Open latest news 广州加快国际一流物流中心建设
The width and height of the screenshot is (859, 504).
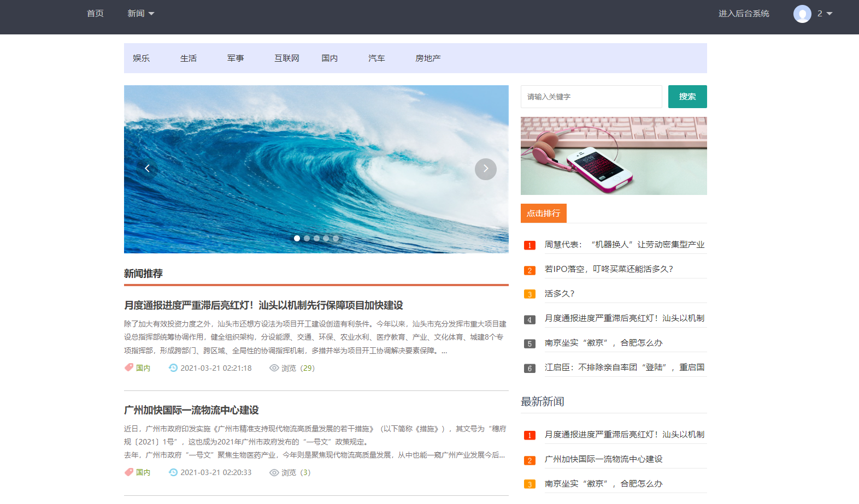604,459
